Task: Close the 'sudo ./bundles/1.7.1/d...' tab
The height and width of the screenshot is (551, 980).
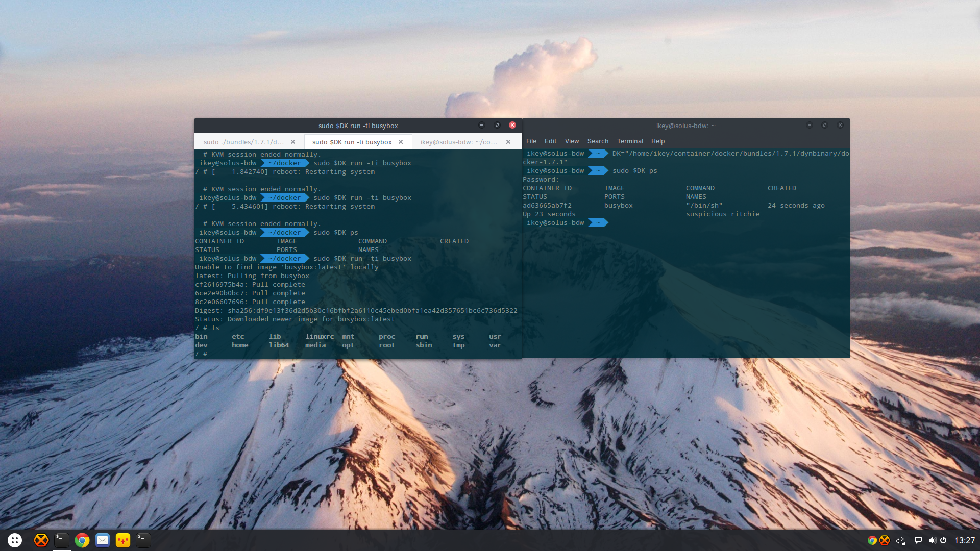Action: pyautogui.click(x=293, y=142)
